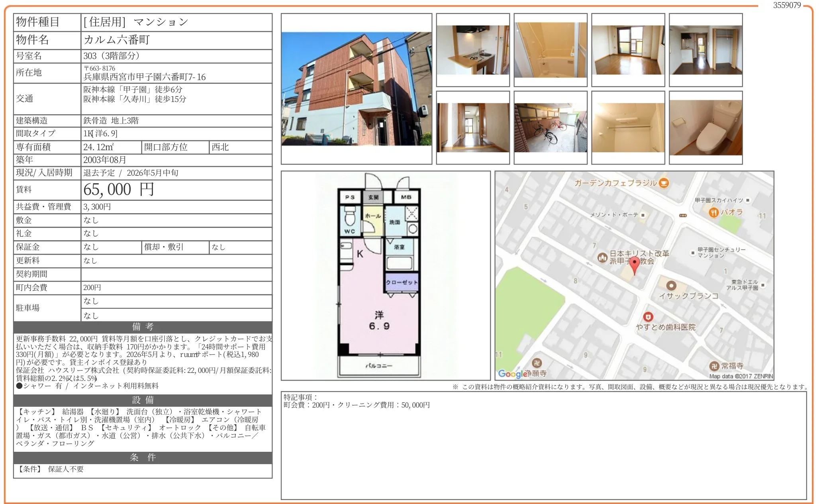Open the large building exterior photo
The width and height of the screenshot is (819, 504).
pos(356,89)
